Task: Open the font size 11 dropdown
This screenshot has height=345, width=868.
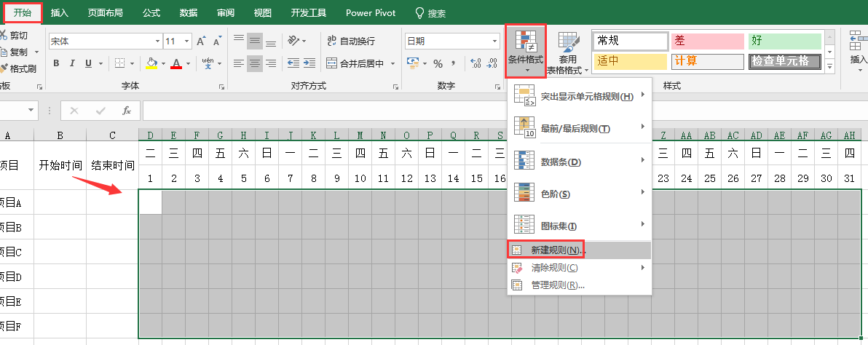Action: pyautogui.click(x=187, y=41)
